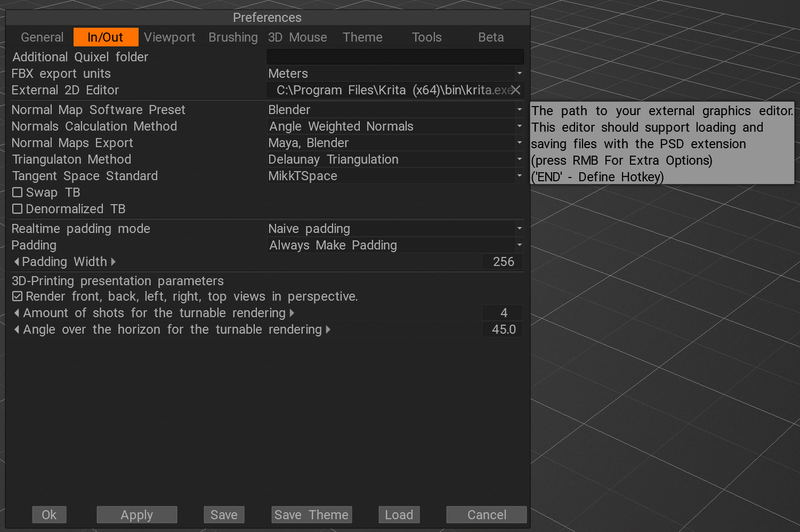Viewport: 800px width, 532px height.
Task: Enable the Swap TB checkbox
Action: 18,192
